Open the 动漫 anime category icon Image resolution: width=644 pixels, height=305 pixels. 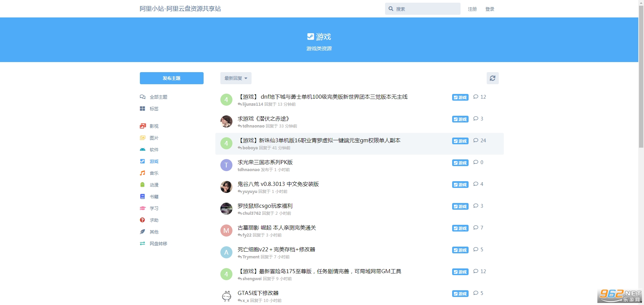tap(143, 185)
